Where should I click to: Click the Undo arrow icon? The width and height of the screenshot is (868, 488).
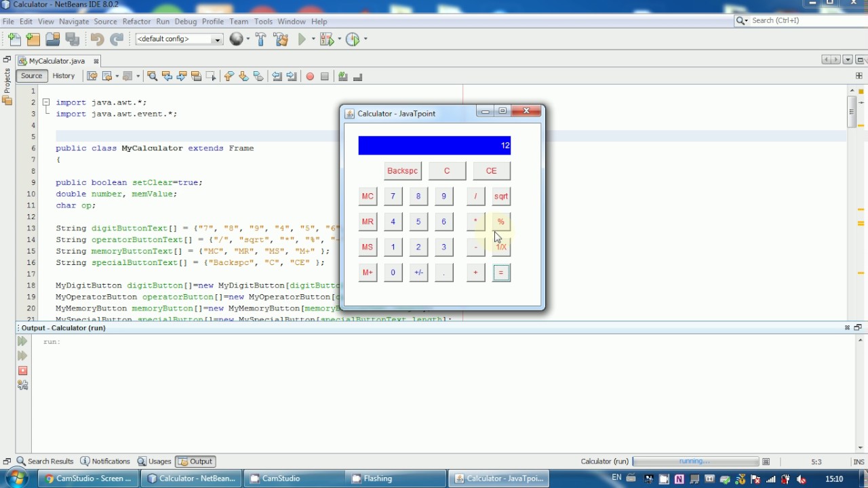coord(97,39)
